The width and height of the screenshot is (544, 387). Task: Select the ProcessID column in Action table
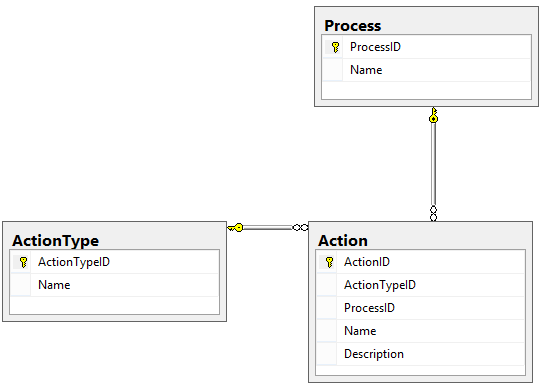(x=420, y=308)
